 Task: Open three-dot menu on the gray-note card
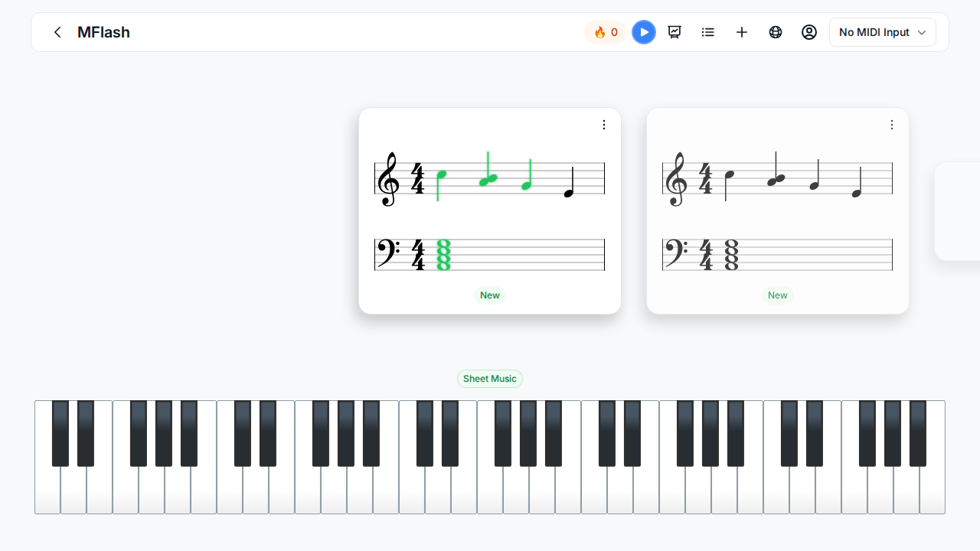click(892, 125)
